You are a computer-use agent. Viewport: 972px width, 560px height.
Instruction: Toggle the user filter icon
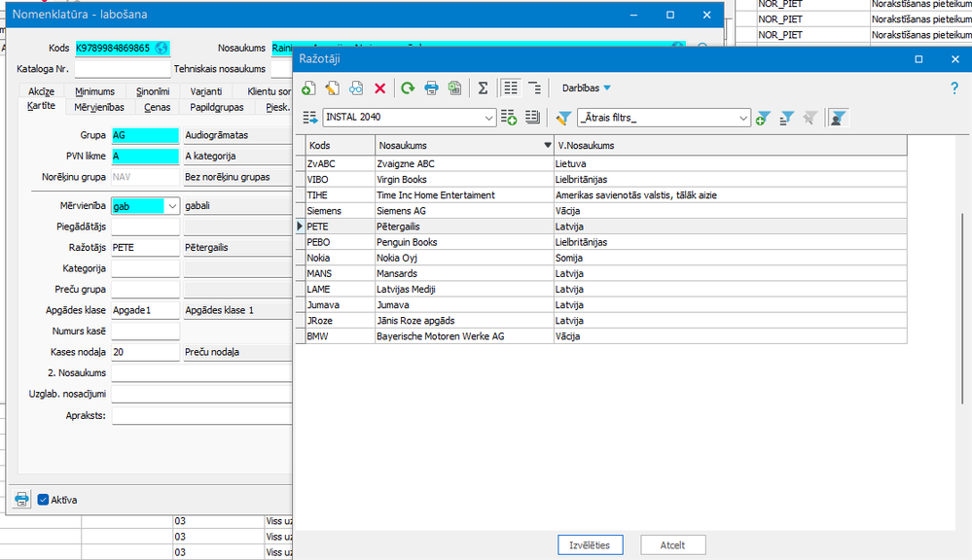coord(838,118)
